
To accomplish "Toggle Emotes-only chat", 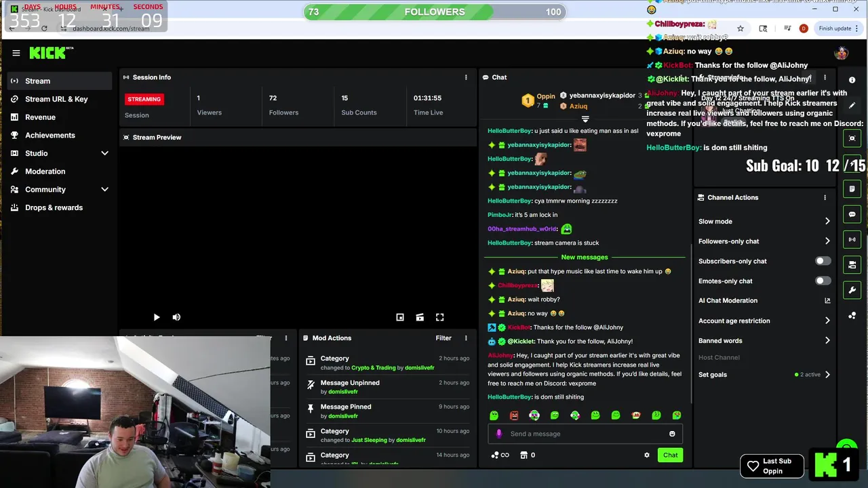I will click(x=823, y=281).
